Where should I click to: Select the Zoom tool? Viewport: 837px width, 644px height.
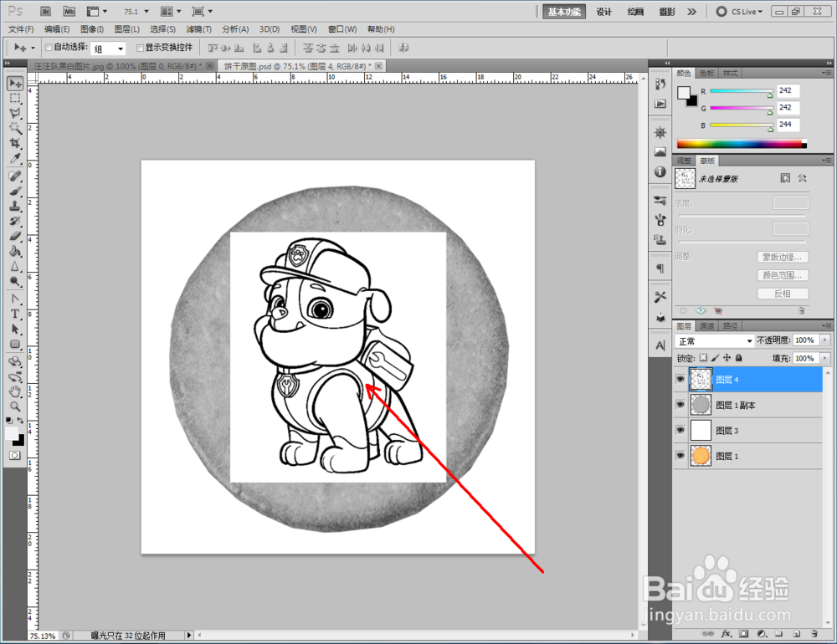pos(15,406)
